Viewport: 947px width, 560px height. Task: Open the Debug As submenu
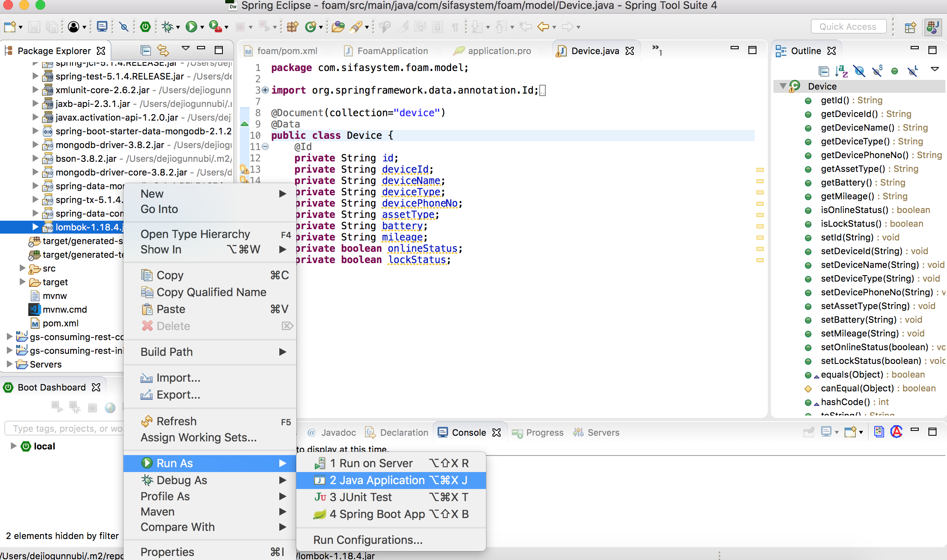210,480
